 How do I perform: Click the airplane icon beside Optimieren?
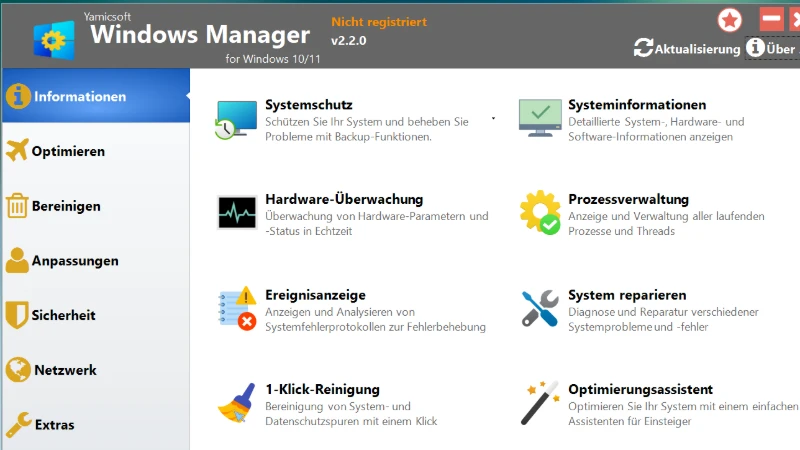17,151
